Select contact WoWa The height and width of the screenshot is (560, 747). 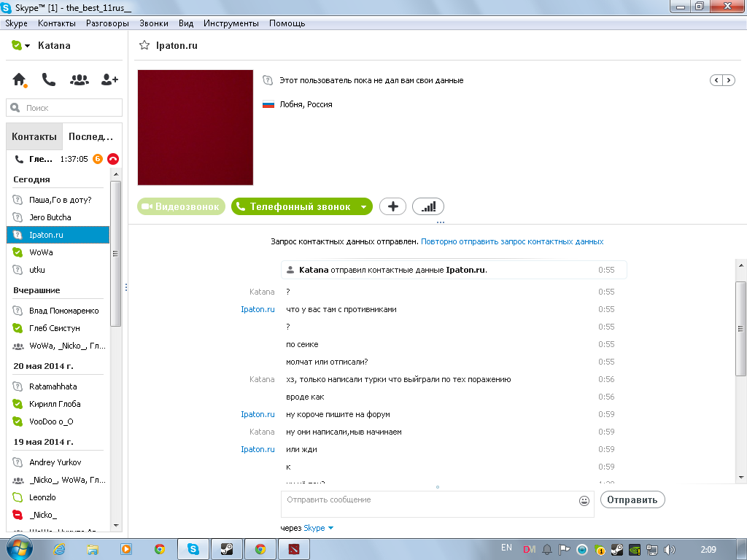(x=58, y=252)
